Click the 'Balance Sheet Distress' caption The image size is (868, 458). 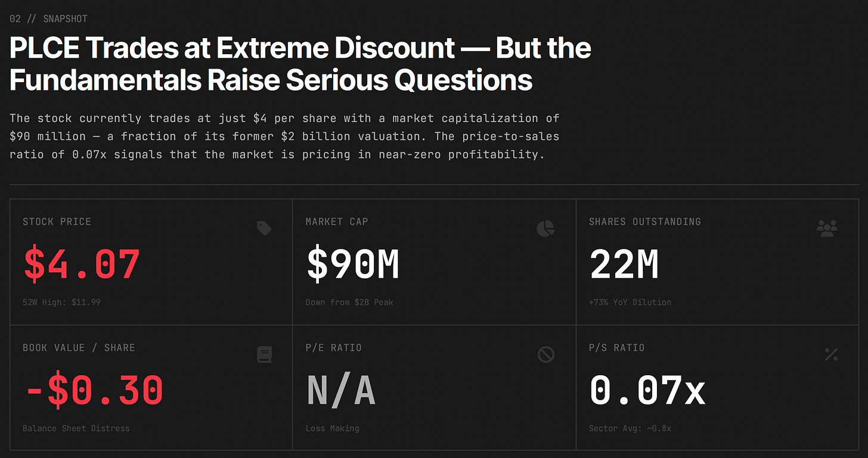(x=76, y=428)
